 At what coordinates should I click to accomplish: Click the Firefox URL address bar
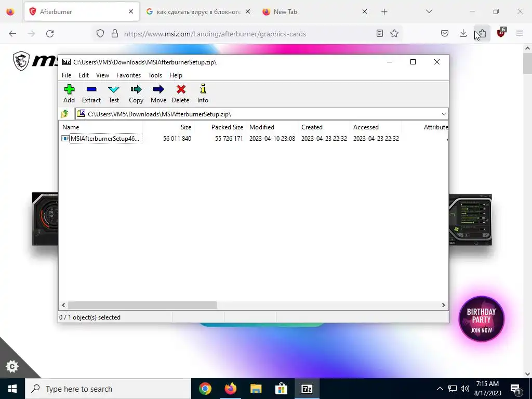pyautogui.click(x=248, y=34)
